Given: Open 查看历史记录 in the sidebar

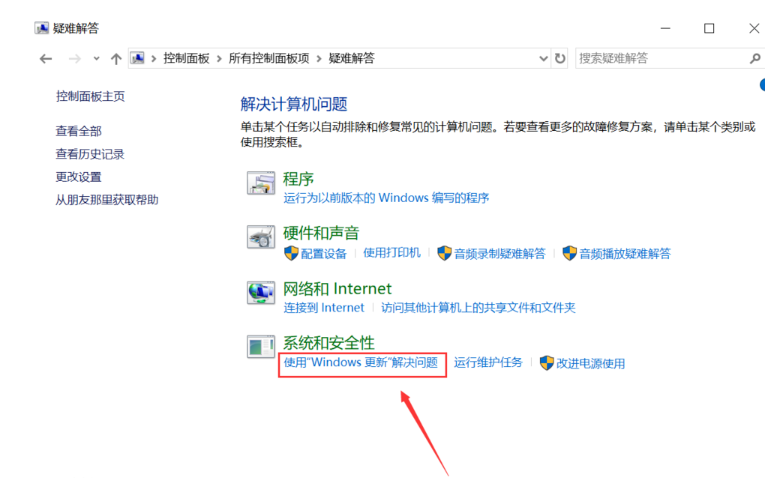Looking at the screenshot, I should [90, 154].
